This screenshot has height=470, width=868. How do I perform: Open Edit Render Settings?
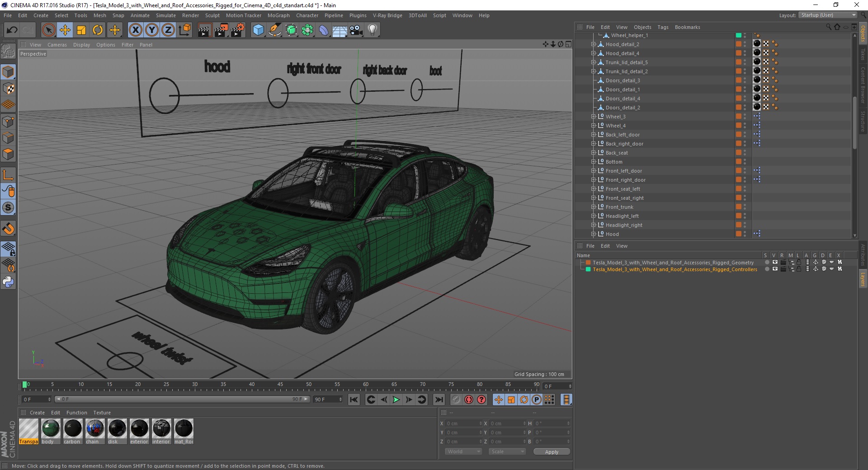(x=238, y=30)
